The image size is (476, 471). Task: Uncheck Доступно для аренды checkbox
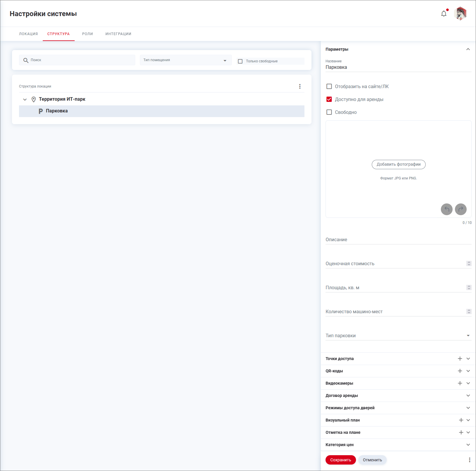coord(329,99)
